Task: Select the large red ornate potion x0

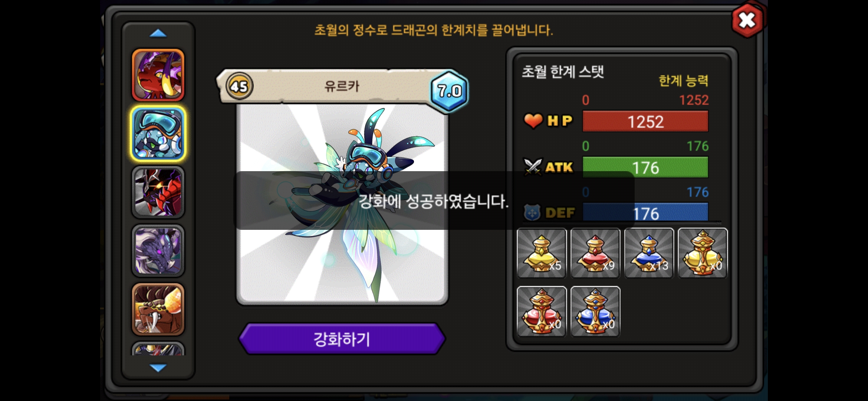Action: click(542, 312)
